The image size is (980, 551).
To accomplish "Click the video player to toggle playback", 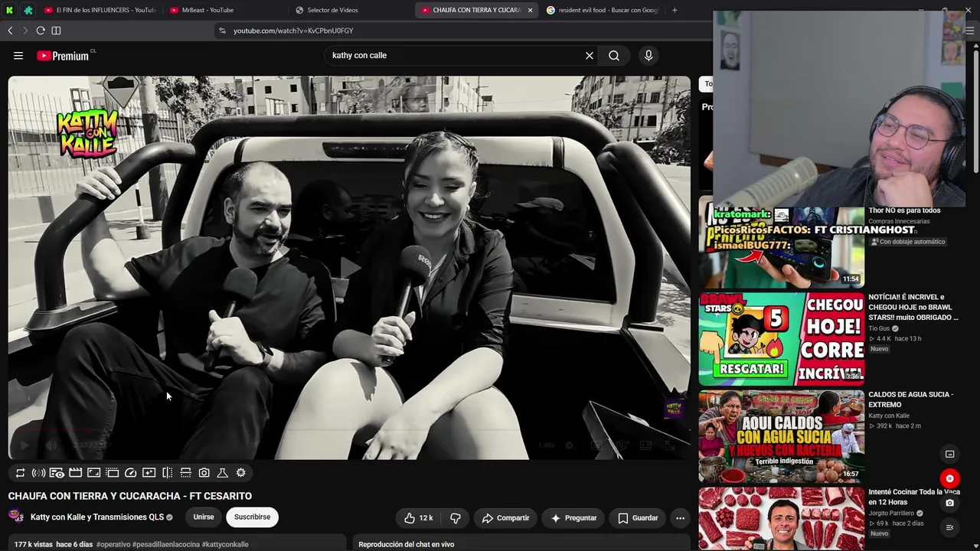I will tap(349, 266).
